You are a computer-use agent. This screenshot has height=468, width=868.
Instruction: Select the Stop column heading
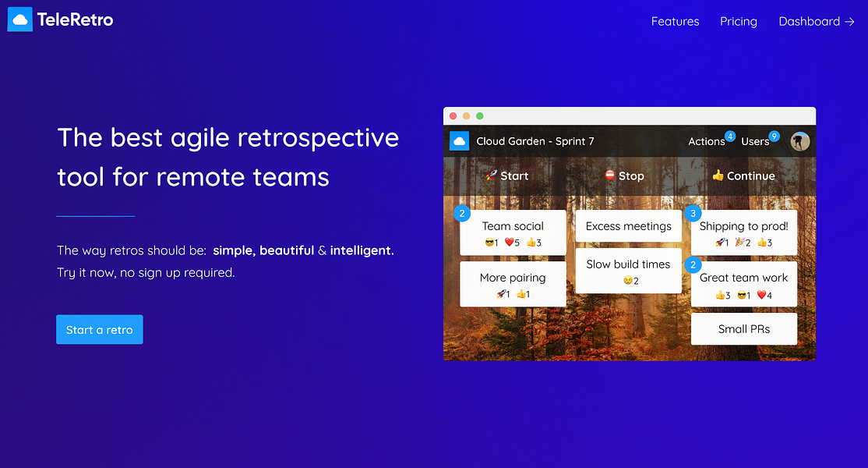(x=631, y=176)
